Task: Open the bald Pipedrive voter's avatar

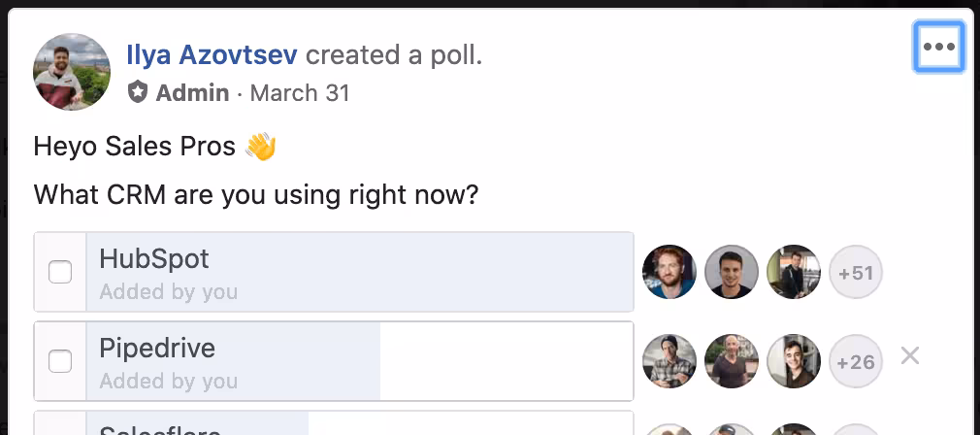Action: coord(732,361)
